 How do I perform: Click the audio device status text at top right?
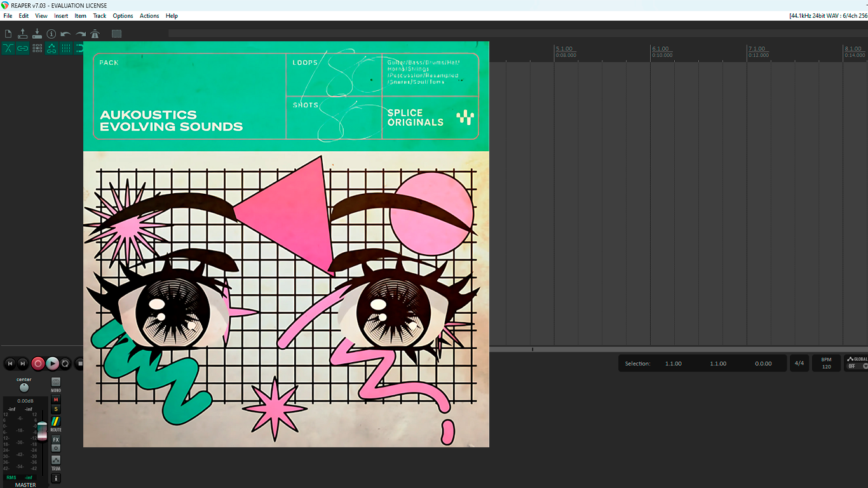828,16
